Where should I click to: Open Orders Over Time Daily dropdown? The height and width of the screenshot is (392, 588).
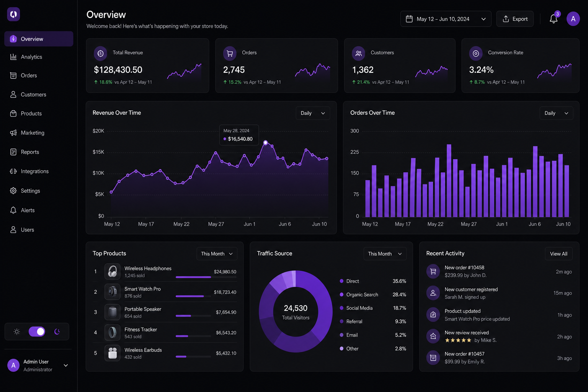coord(556,113)
